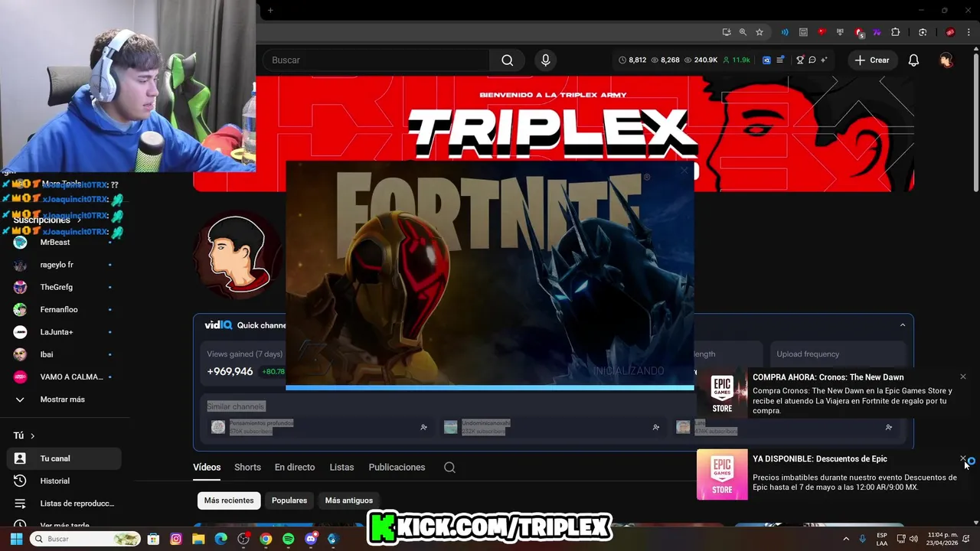
Task: Click the purple 7tv extension icon
Action: [877, 32]
